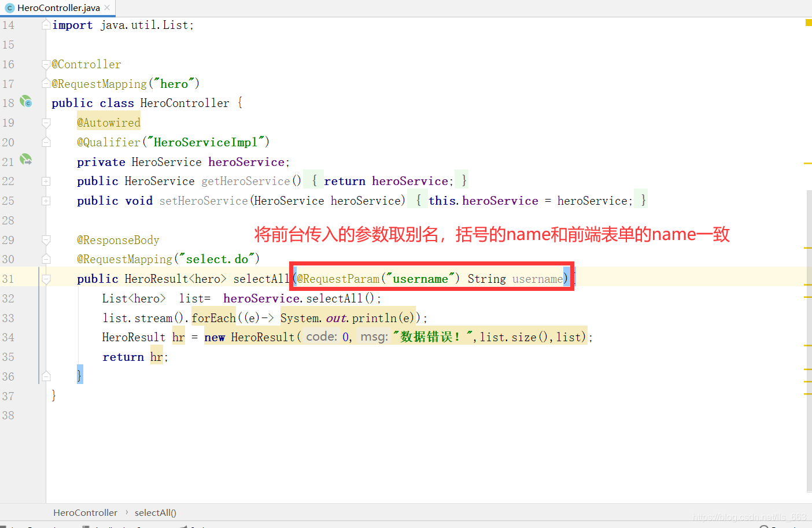
Task: Click the code: parameter hint on line 34
Action: 321,337
